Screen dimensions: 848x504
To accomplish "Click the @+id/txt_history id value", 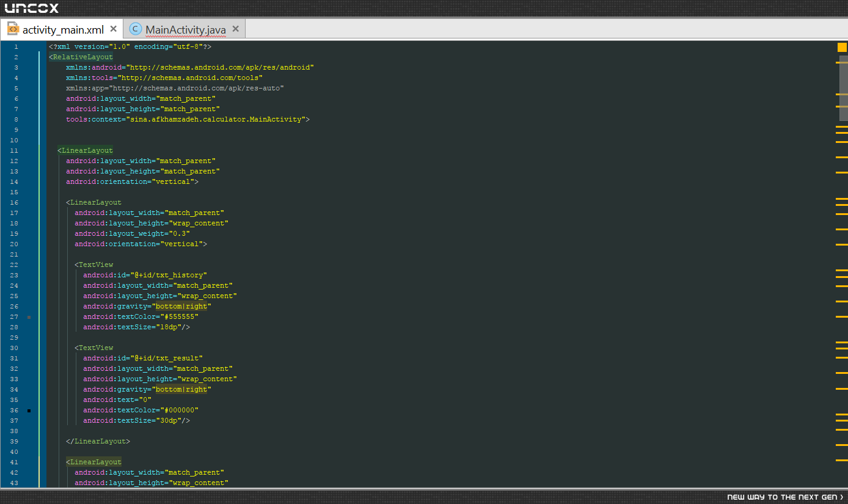I will [168, 275].
